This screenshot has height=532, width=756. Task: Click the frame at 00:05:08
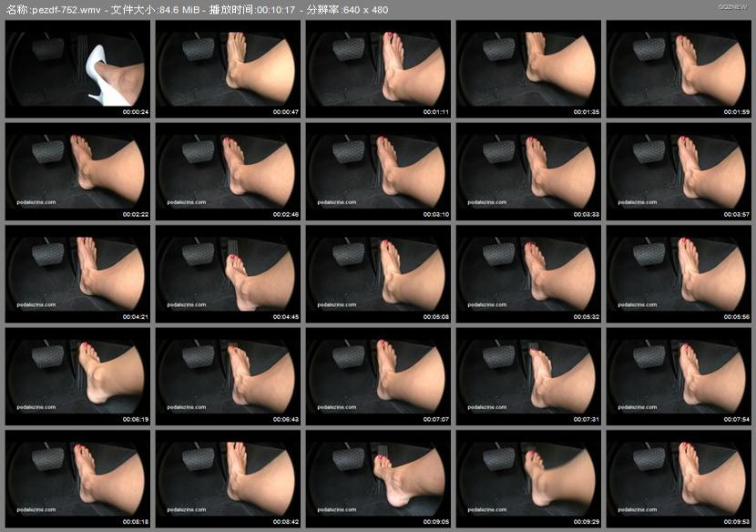point(378,274)
